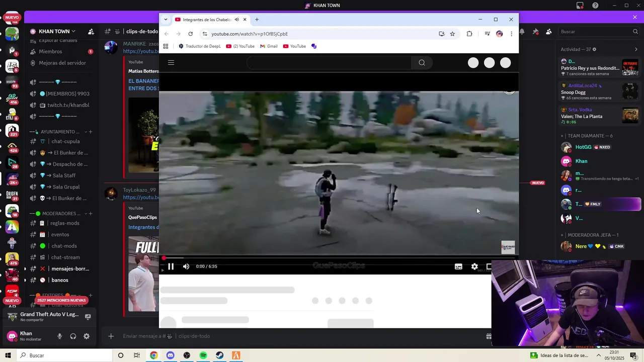Open YouTube player settings gear
The width and height of the screenshot is (644, 362).
[474, 266]
